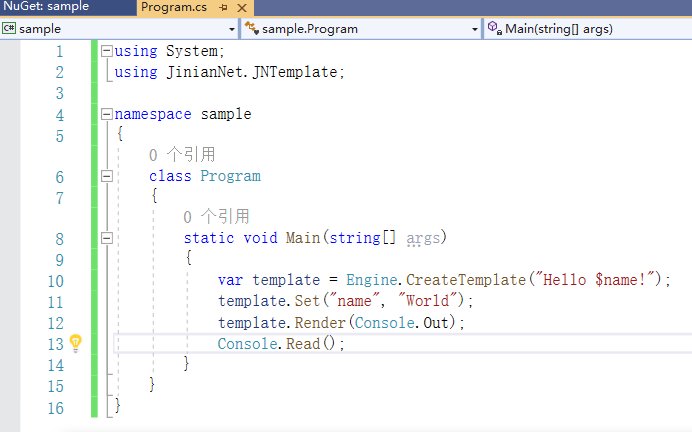Switch to the NuGet: sample tab
Screen dimensions: 692x432
pyautogui.click(x=46, y=7)
